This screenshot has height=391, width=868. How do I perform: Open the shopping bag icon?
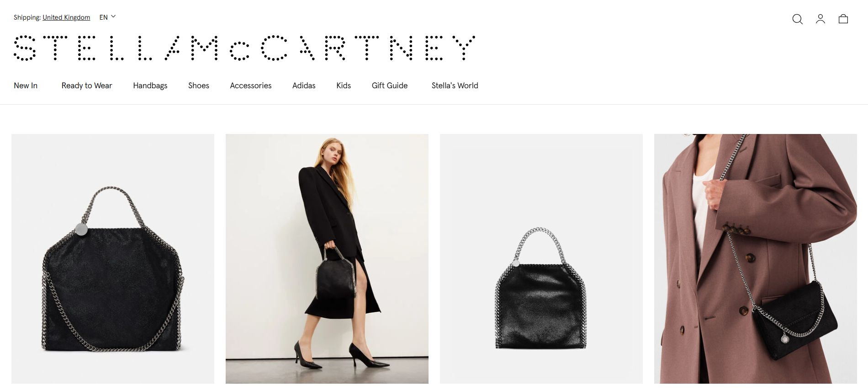843,19
